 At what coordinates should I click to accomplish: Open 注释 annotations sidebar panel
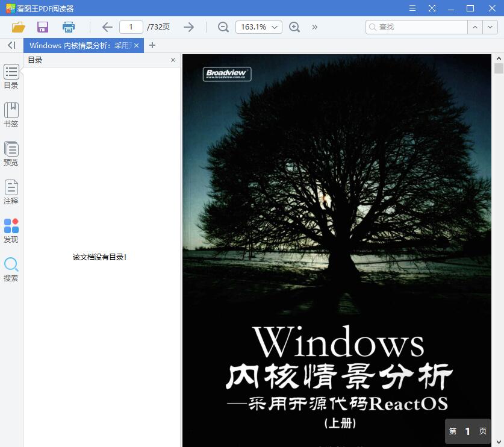[11, 192]
